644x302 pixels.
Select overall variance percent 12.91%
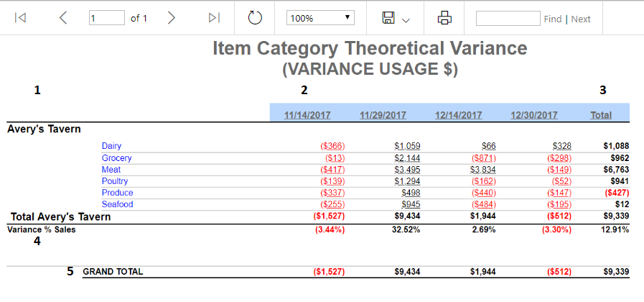(615, 230)
